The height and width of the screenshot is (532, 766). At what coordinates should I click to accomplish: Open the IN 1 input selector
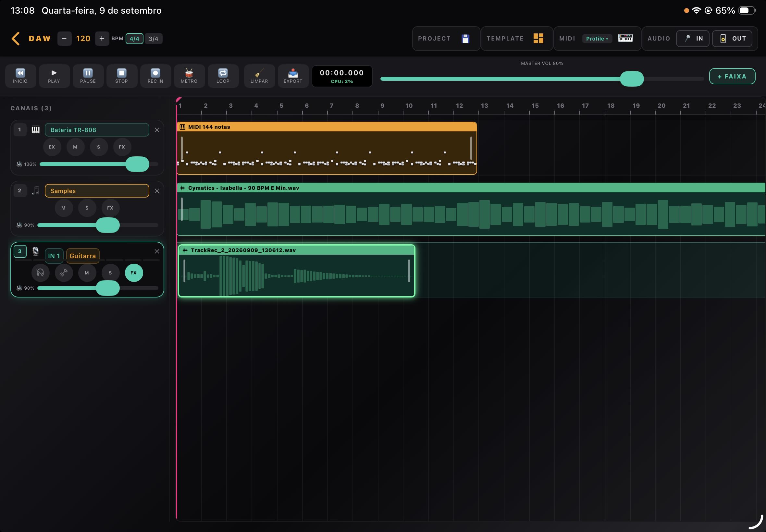coord(54,256)
